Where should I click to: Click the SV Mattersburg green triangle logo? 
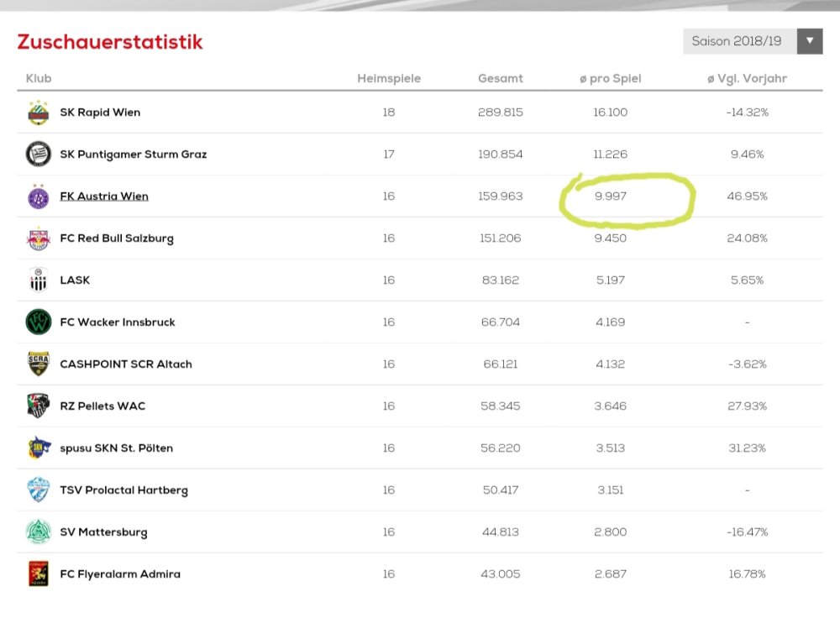pos(39,532)
